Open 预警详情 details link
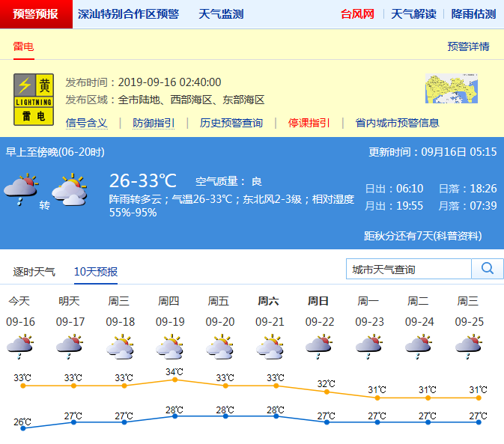Viewport: 504px width, 444px height. 468,46
